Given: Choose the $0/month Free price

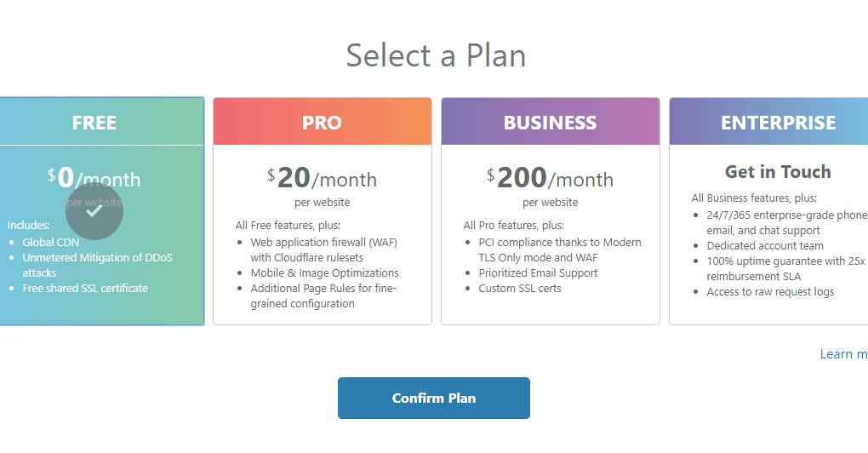Looking at the screenshot, I should point(94,178).
